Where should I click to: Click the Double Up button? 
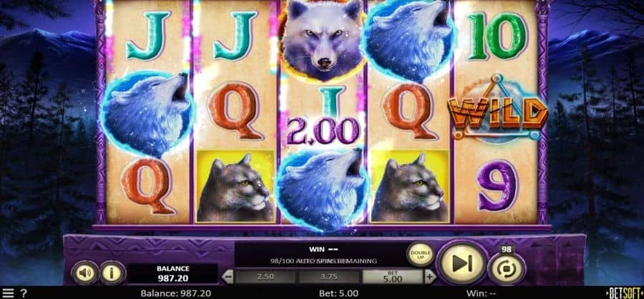(x=420, y=255)
